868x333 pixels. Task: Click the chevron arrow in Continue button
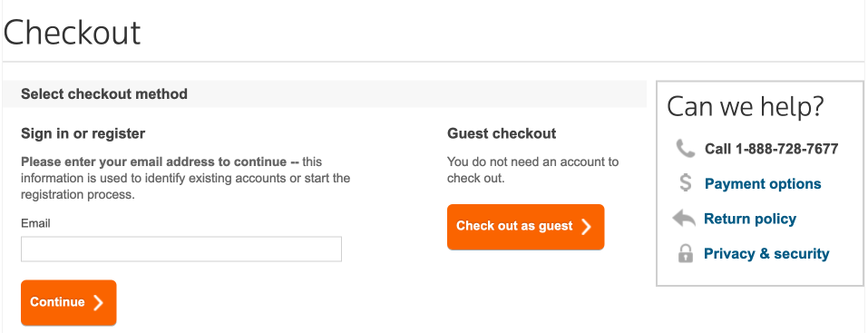(98, 302)
